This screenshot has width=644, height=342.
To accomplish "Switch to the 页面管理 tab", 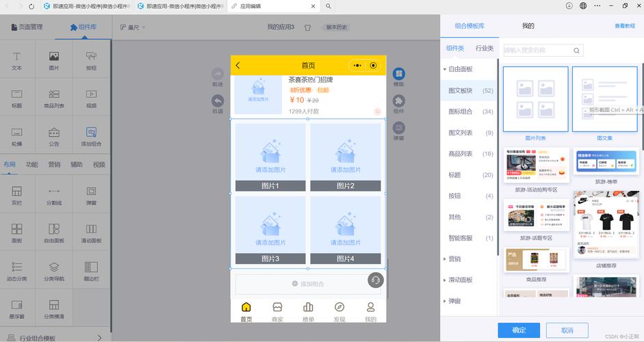I will [27, 27].
